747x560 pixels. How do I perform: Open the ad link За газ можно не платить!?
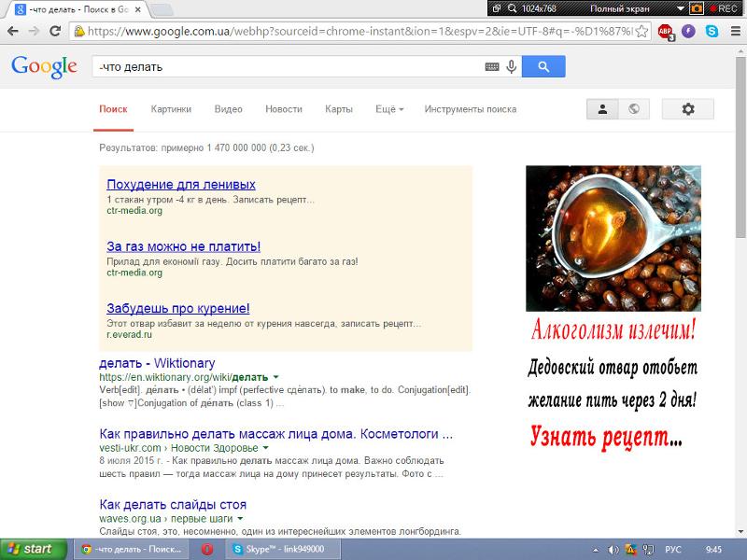pos(183,246)
